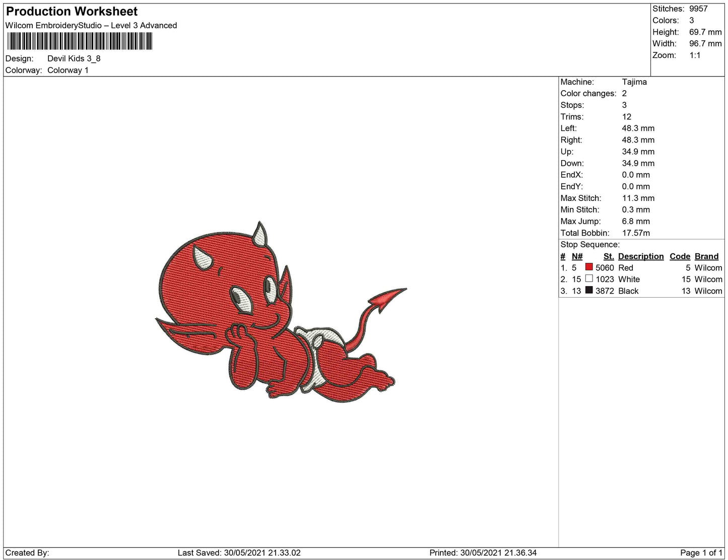Click the Max Stitch value "11.3 mm"
The image size is (728, 560).
[x=638, y=198]
